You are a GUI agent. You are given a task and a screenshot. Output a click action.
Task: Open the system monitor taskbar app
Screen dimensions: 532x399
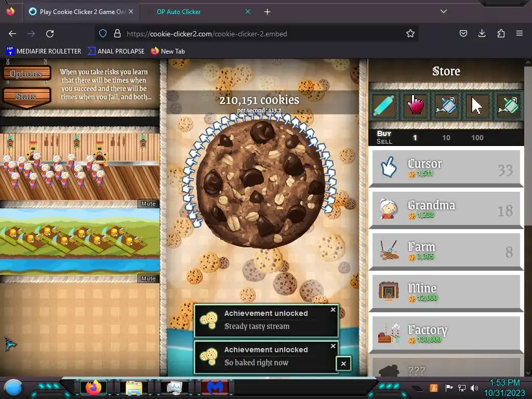click(x=175, y=388)
